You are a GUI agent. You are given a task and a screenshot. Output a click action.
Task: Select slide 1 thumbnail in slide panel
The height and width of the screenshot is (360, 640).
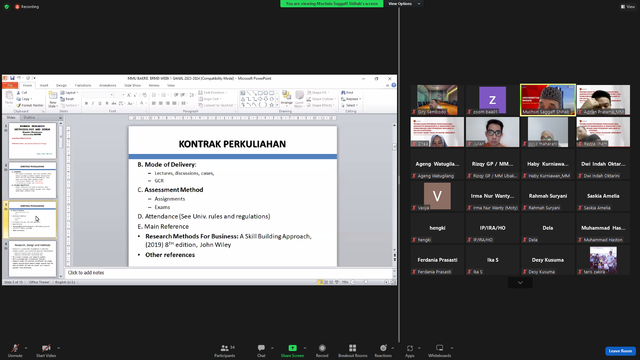[x=33, y=141]
